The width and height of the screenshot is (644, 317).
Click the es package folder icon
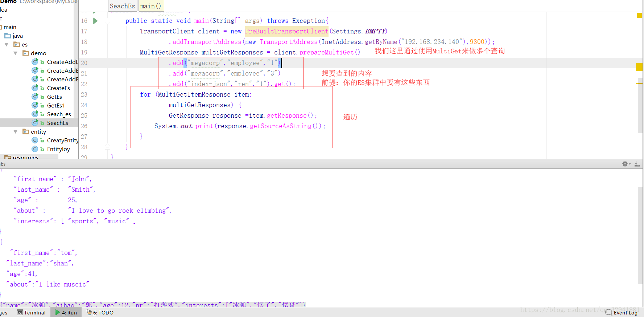point(17,44)
